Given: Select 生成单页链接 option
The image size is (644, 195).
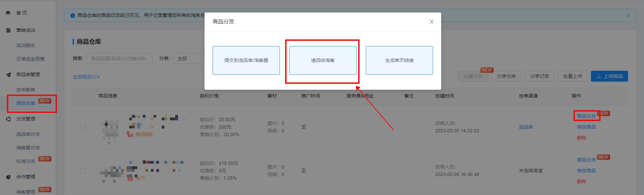Looking at the screenshot, I should (x=399, y=61).
